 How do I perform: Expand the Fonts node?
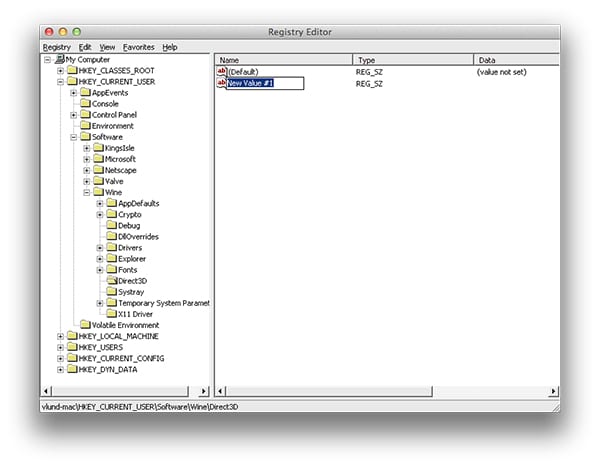pos(100,270)
